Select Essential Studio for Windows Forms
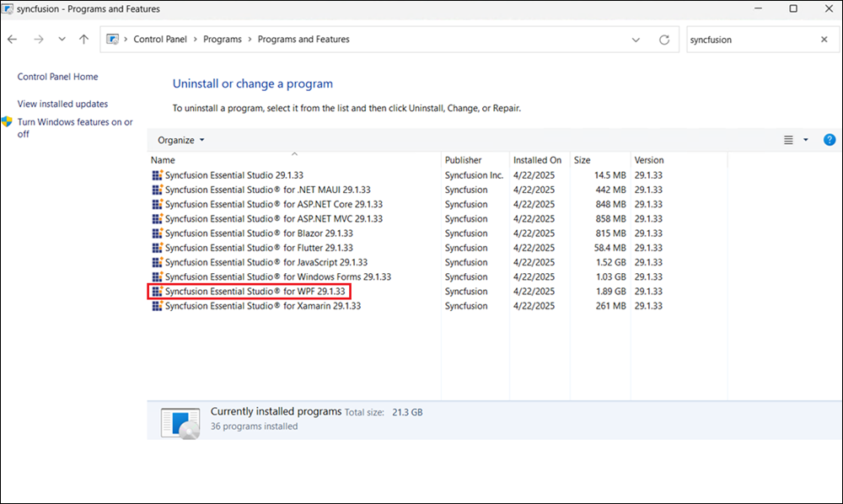The width and height of the screenshot is (843, 504). coord(278,276)
